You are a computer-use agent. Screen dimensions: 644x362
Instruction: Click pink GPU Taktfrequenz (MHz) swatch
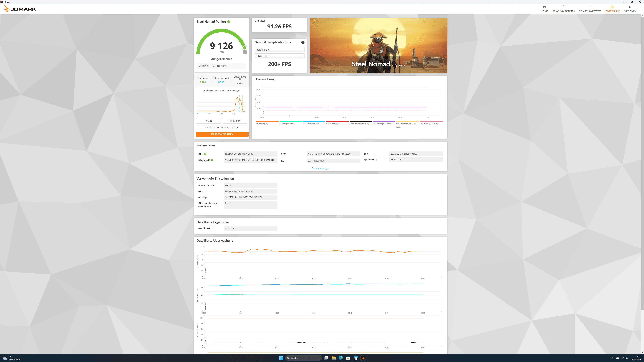pos(431,121)
